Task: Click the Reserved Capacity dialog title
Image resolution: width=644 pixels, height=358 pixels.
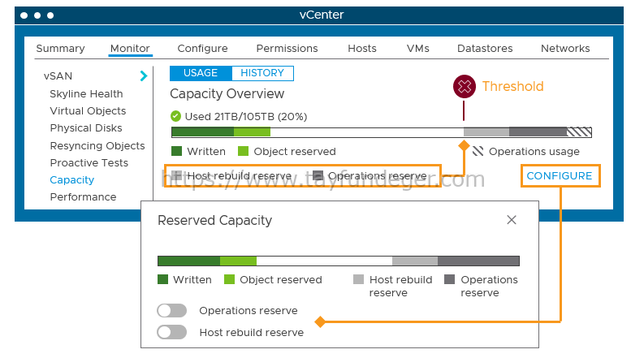Action: pyautogui.click(x=215, y=221)
